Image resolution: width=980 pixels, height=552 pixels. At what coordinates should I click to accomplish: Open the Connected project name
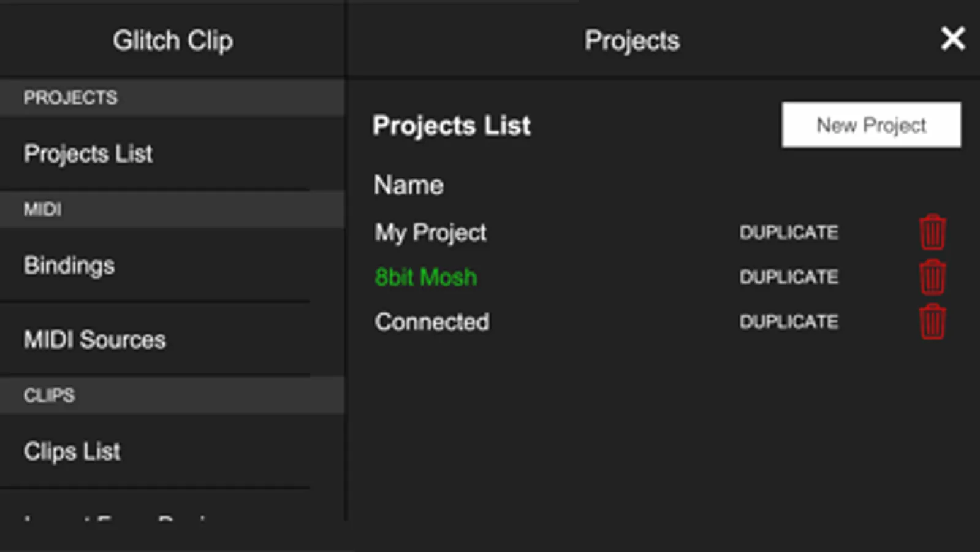pos(432,322)
